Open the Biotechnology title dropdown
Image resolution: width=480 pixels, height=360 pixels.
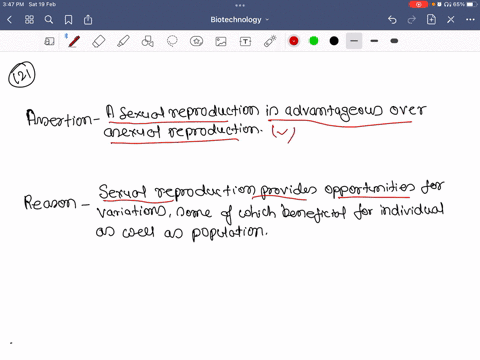click(x=239, y=20)
